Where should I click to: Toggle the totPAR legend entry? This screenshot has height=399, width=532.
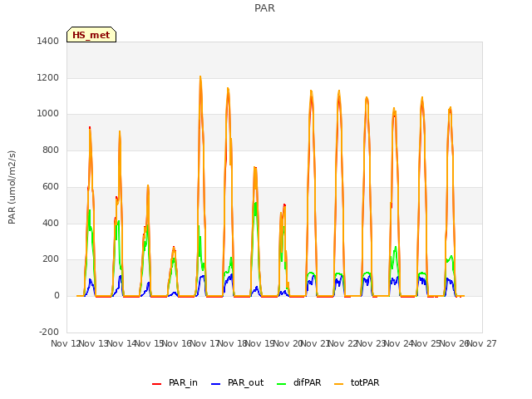coord(357,382)
